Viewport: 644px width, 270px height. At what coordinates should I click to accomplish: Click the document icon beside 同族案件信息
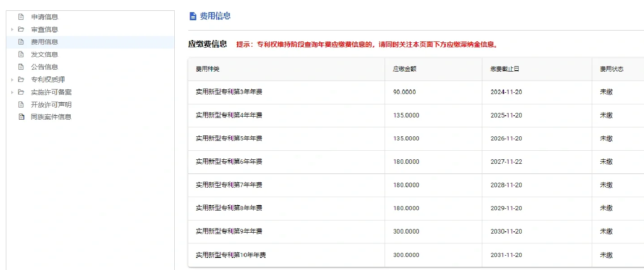pos(21,117)
